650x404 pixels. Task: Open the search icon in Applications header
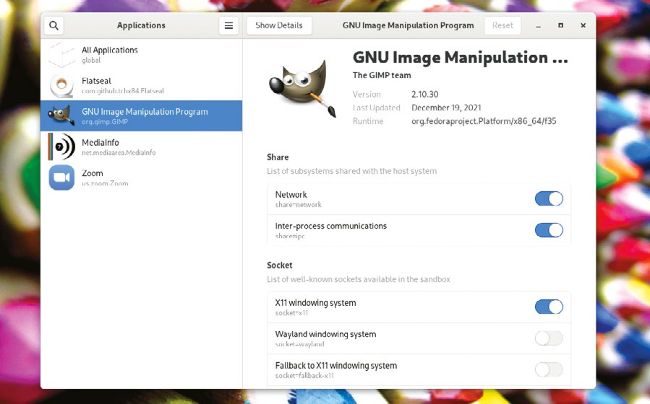click(54, 26)
